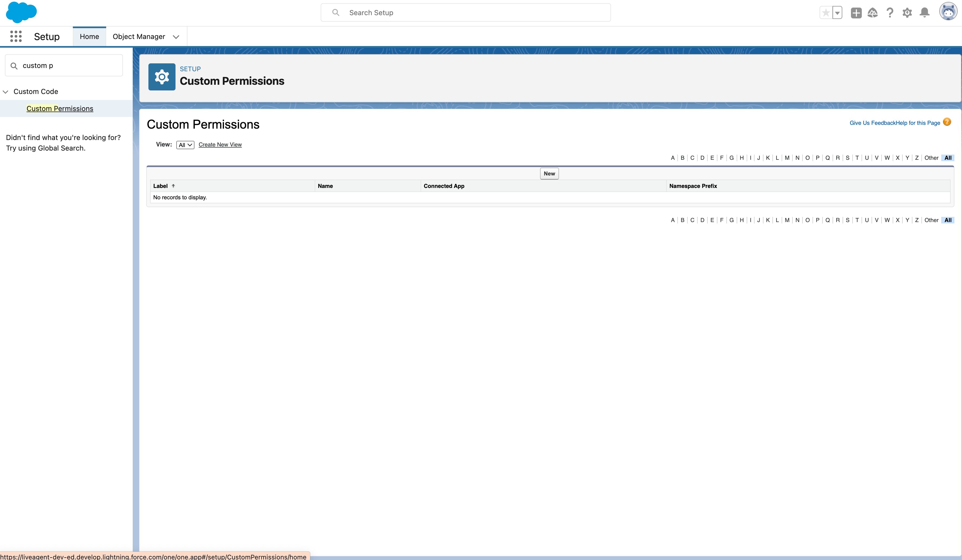
Task: Open the Trailhead guidance icon
Action: click(x=873, y=13)
